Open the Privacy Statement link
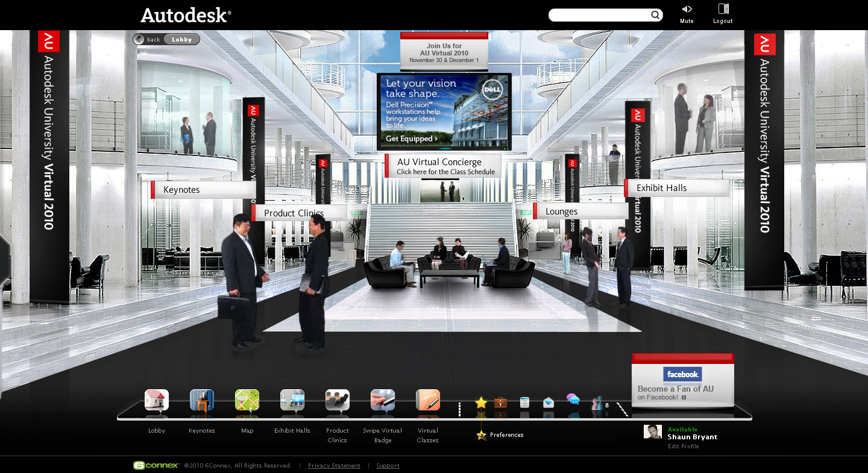This screenshot has width=868, height=473. pyautogui.click(x=334, y=466)
